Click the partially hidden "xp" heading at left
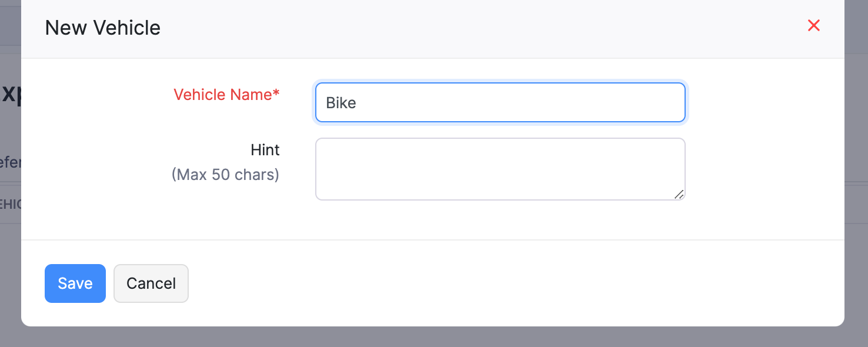Screen dimensions: 868x347 (11, 94)
